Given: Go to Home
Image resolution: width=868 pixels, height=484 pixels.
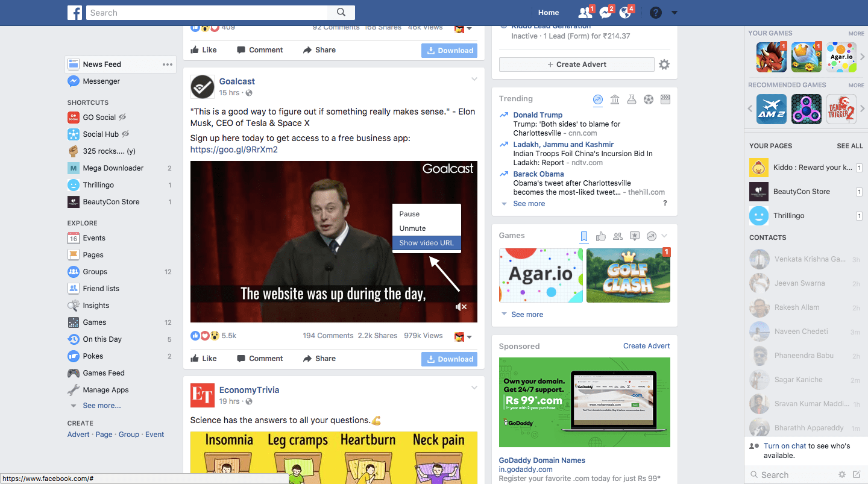Looking at the screenshot, I should (549, 13).
